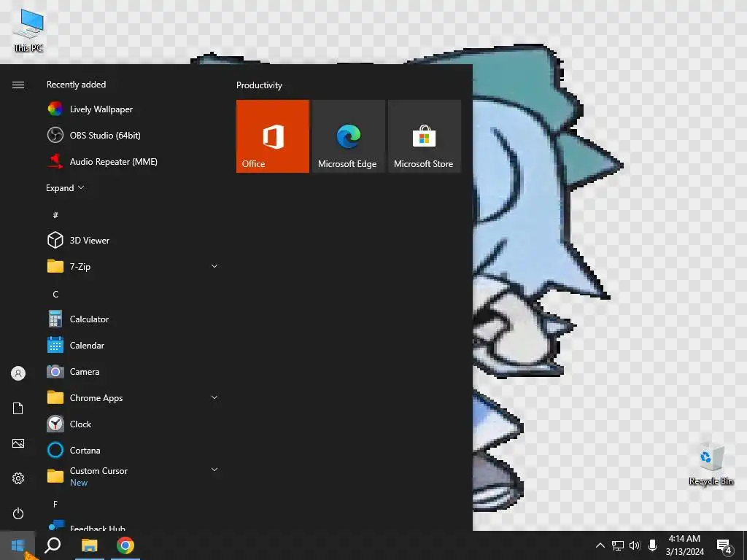The width and height of the screenshot is (747, 560).
Task: Open Audio Repeater (MME) app
Action: [x=133, y=161]
